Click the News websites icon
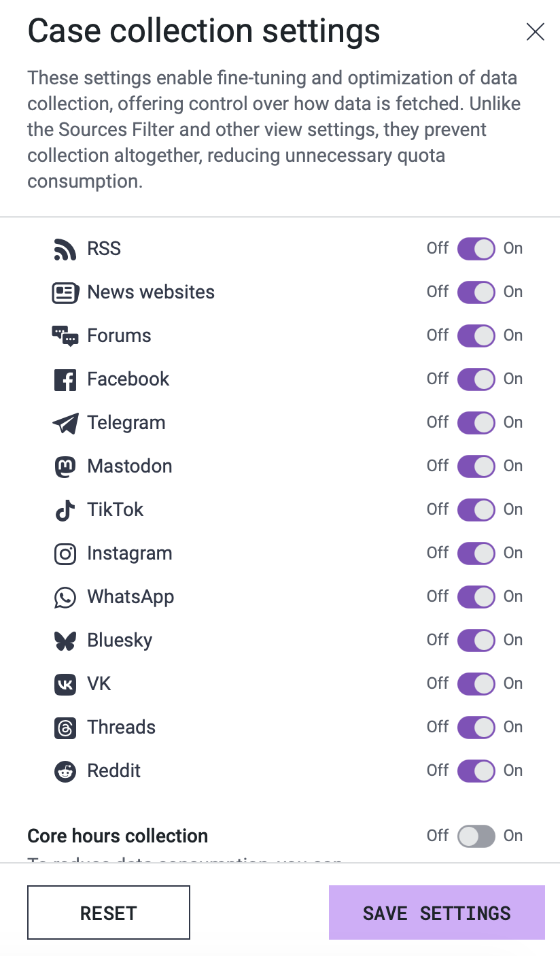 (65, 292)
